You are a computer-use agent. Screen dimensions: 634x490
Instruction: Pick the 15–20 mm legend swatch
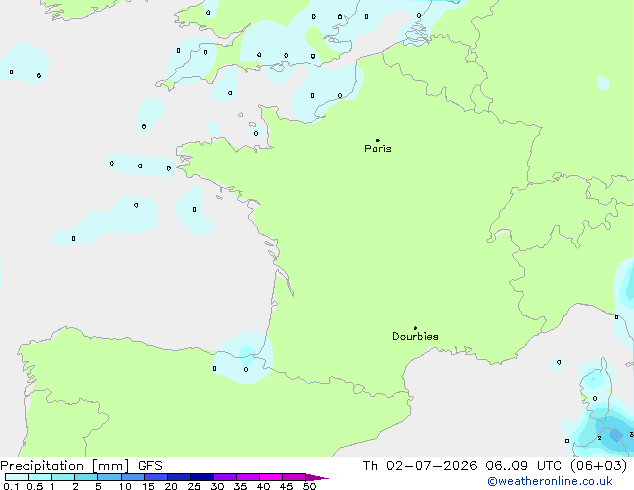coord(156,477)
